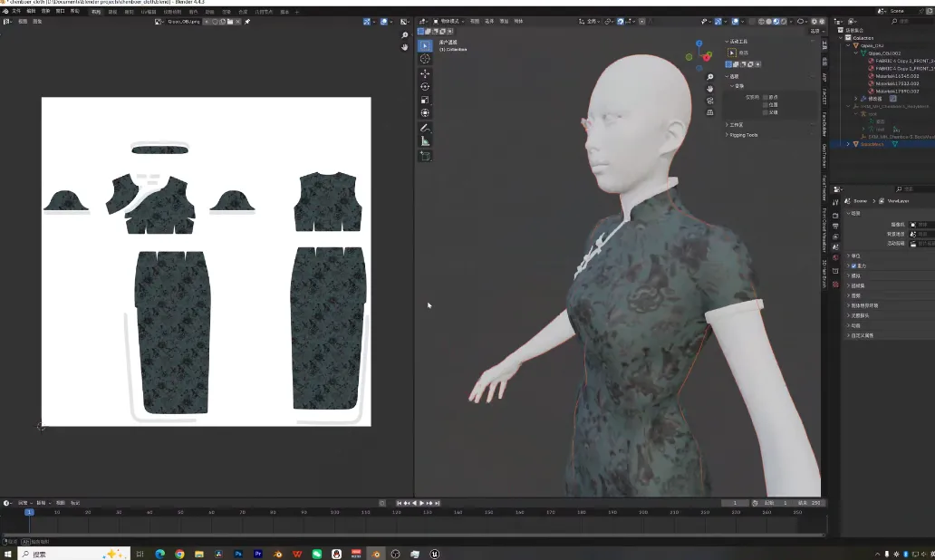935x560 pixels.
Task: Click the blue Z axis on the navigation gizmo
Action: [x=699, y=43]
